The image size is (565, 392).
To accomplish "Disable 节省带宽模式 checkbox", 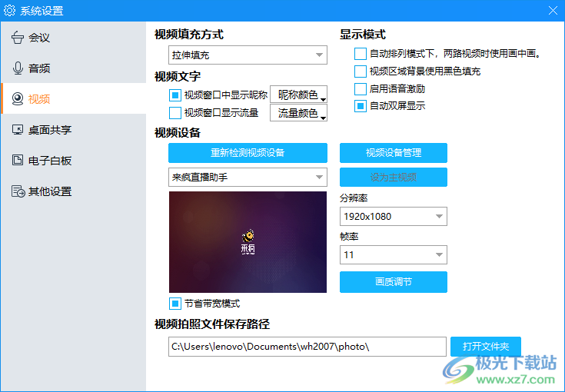I will (175, 304).
